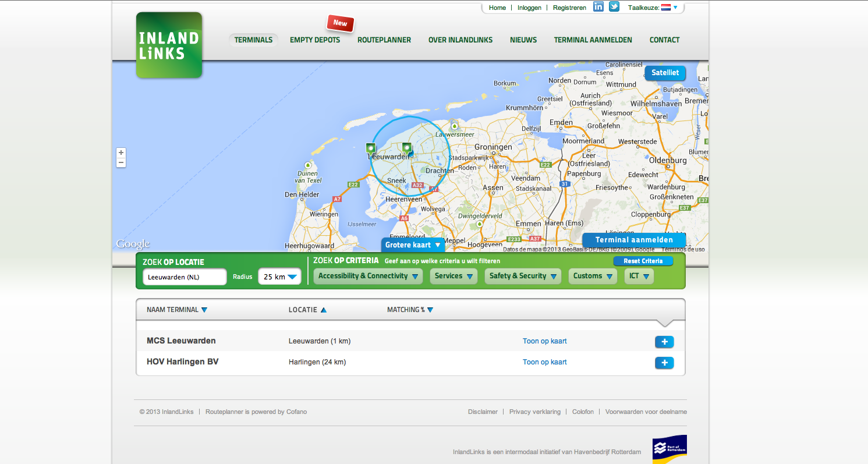
Task: Expand Accessibility & Connectivity criteria
Action: (368, 276)
